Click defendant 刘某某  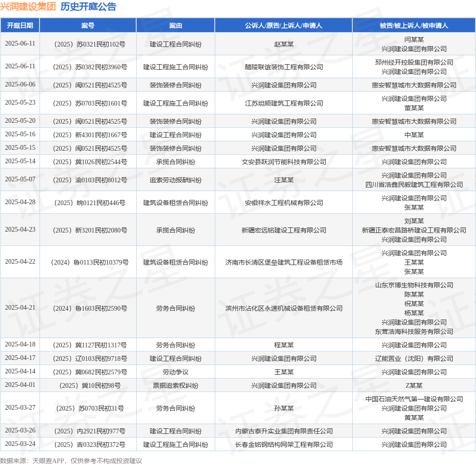414,221
